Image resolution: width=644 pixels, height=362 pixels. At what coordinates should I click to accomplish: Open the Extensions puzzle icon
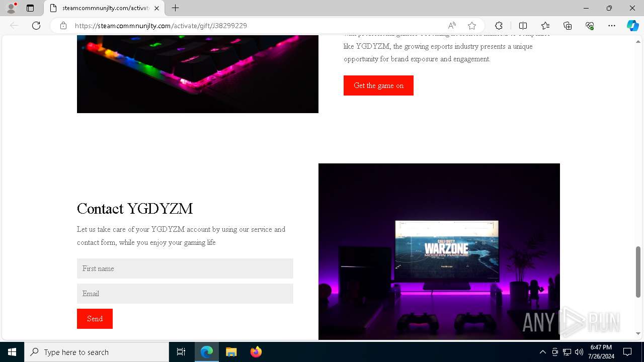pos(499,26)
